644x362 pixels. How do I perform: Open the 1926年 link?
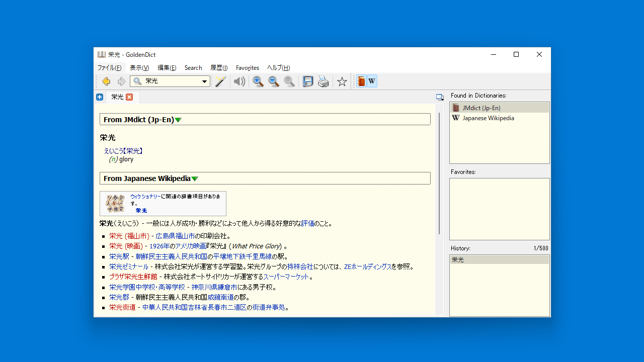pyautogui.click(x=159, y=246)
